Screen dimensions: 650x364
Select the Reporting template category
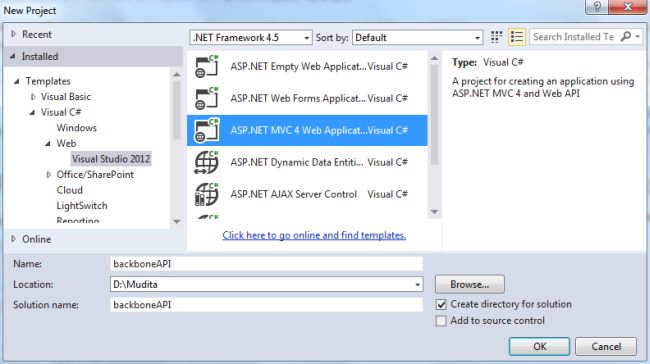78,220
